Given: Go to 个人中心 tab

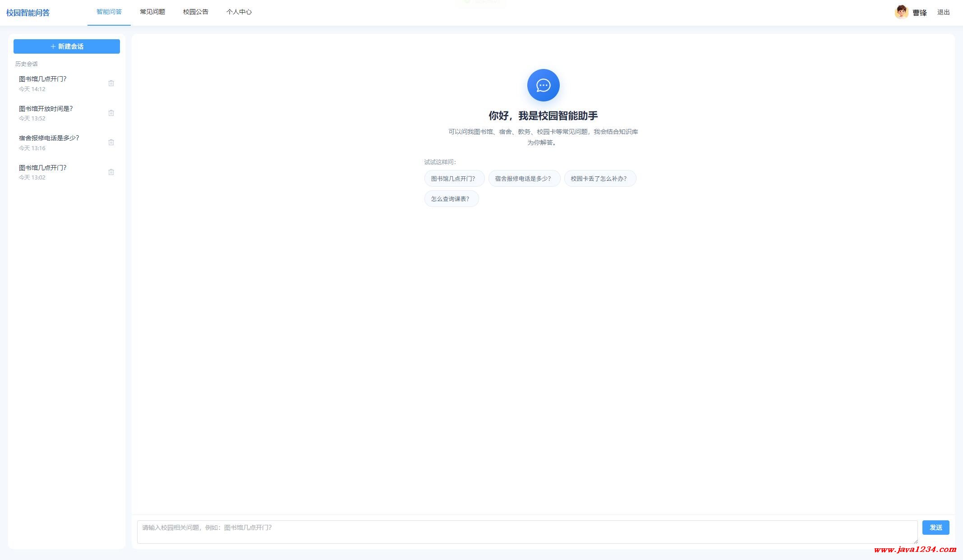Looking at the screenshot, I should point(239,12).
